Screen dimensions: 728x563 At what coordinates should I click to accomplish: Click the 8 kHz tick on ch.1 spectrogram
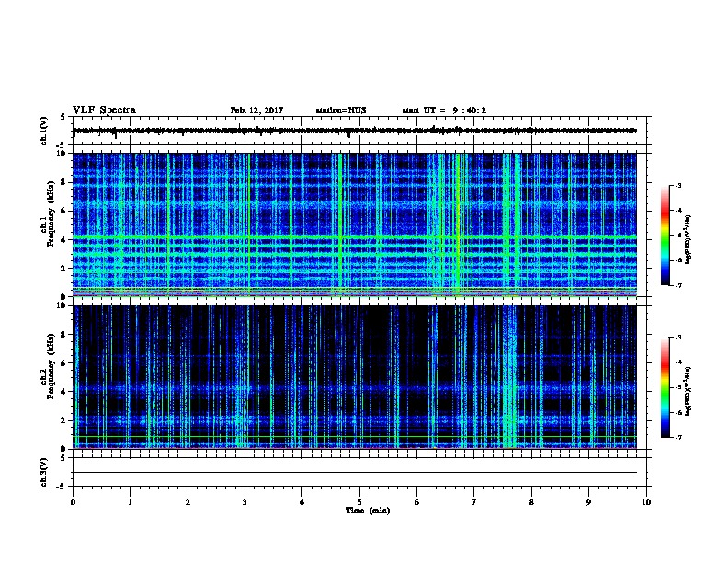[63, 182]
